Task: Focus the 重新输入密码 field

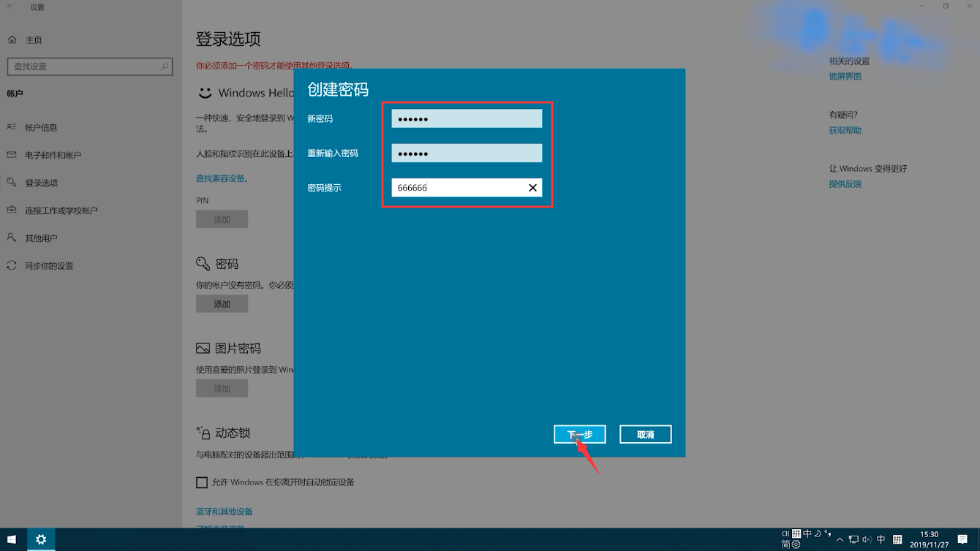Action: pyautogui.click(x=467, y=153)
